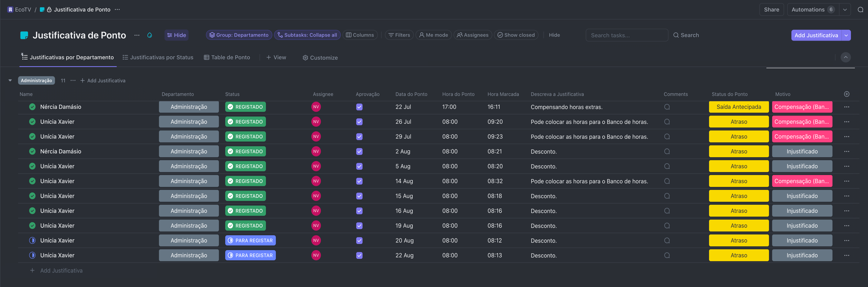This screenshot has height=287, width=868.
Task: Open PARA REGISTAR status of 20 Aug row
Action: 250,241
